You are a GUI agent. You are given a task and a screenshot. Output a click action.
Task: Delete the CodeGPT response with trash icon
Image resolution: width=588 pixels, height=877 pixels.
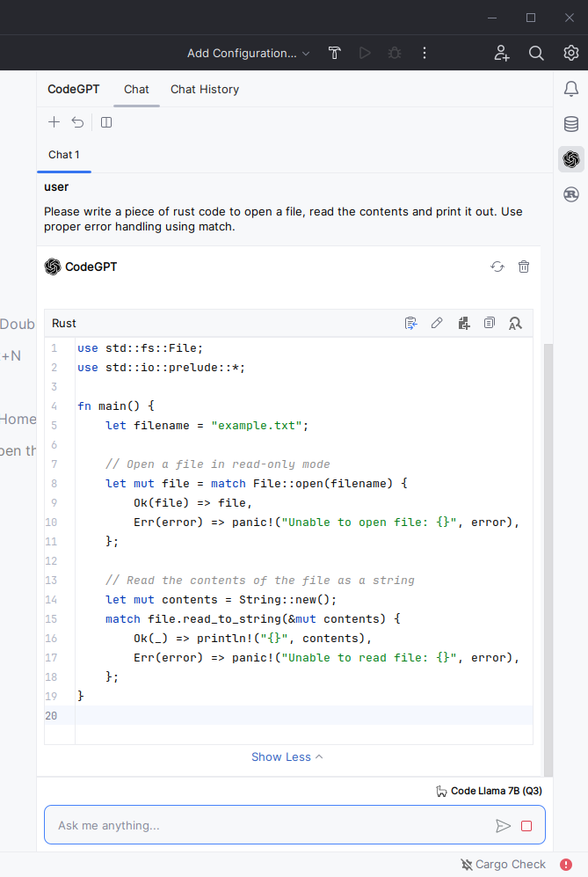click(524, 267)
